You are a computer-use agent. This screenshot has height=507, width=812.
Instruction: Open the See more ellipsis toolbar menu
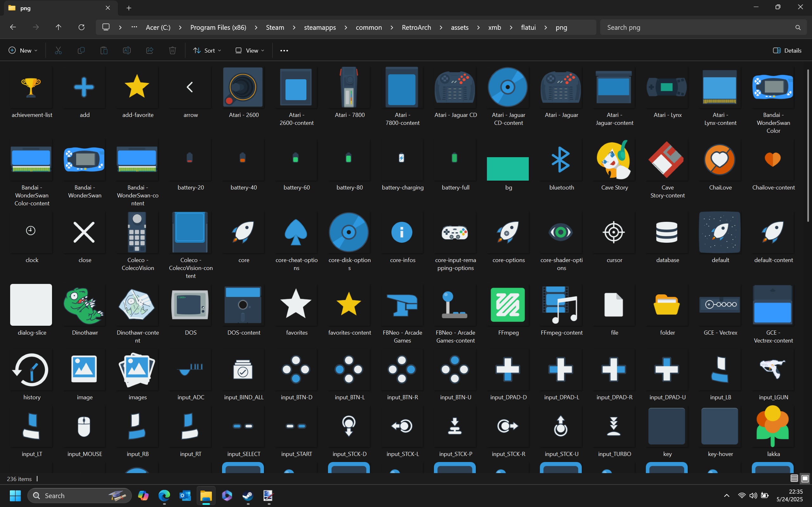coord(284,50)
